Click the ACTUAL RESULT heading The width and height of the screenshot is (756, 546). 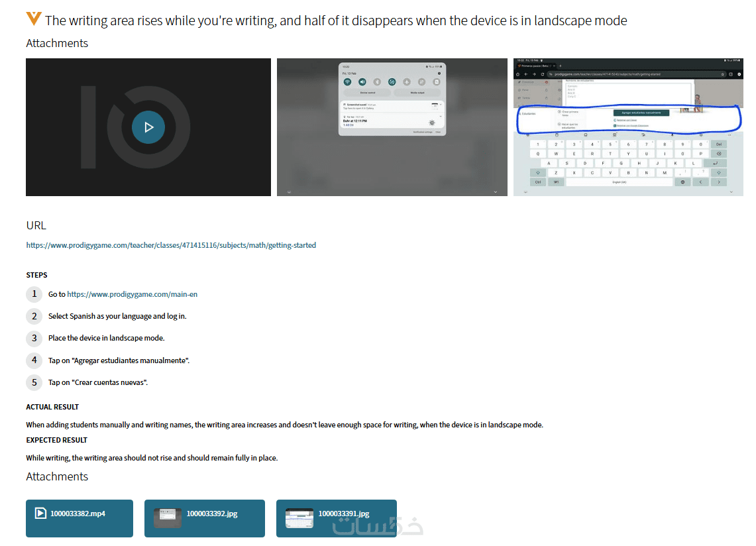point(52,407)
